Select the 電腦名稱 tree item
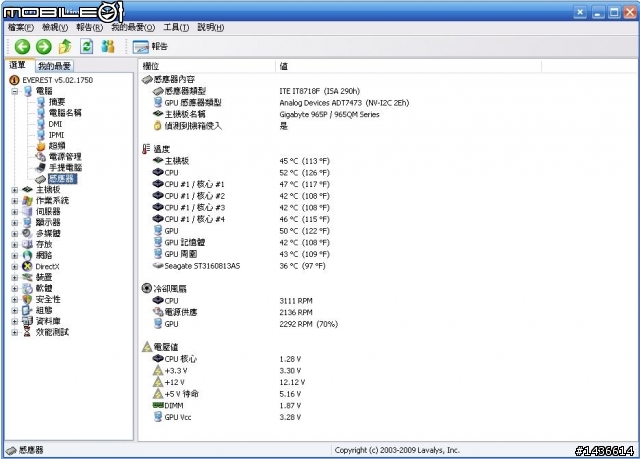This screenshot has height=459, width=640. coord(65,113)
